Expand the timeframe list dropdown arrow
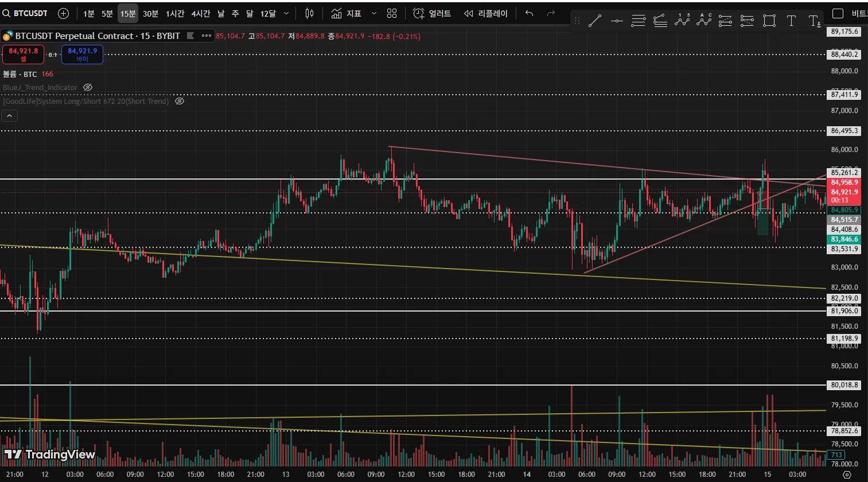The width and height of the screenshot is (868, 482). pos(286,13)
